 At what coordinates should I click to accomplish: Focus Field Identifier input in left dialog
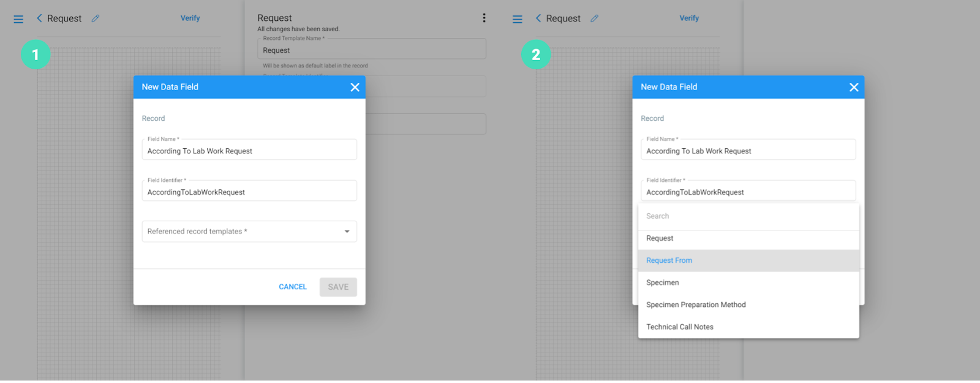[x=249, y=191]
